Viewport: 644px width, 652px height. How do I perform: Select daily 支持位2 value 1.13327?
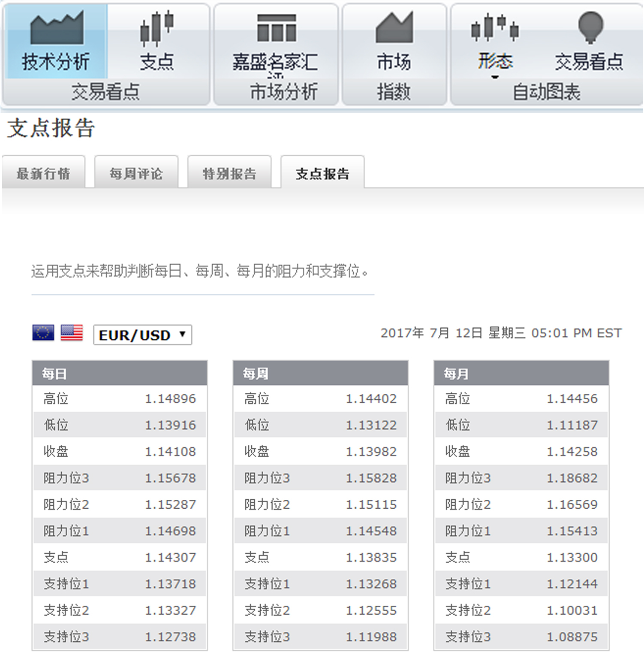coord(170,610)
